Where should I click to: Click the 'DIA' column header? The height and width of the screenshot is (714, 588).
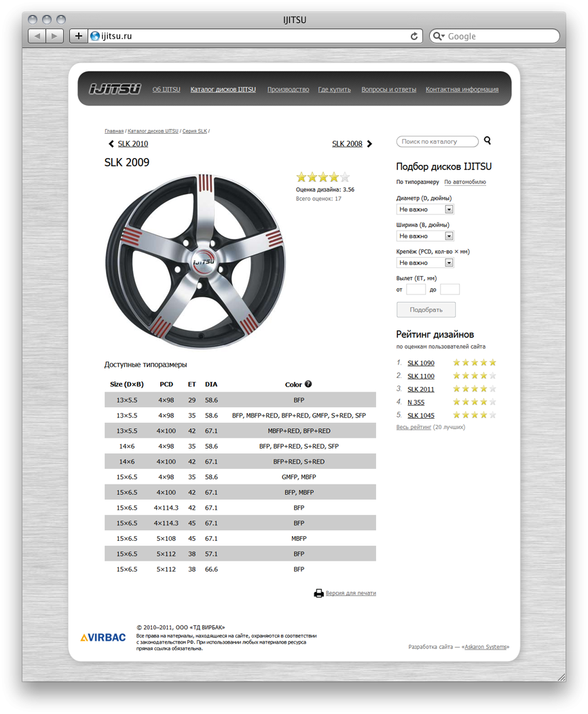(211, 384)
